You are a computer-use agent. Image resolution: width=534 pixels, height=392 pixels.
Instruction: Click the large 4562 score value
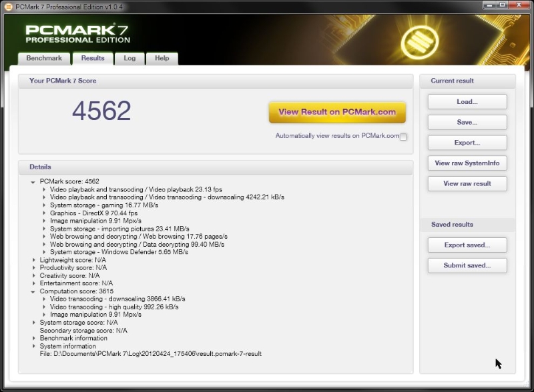pos(101,111)
